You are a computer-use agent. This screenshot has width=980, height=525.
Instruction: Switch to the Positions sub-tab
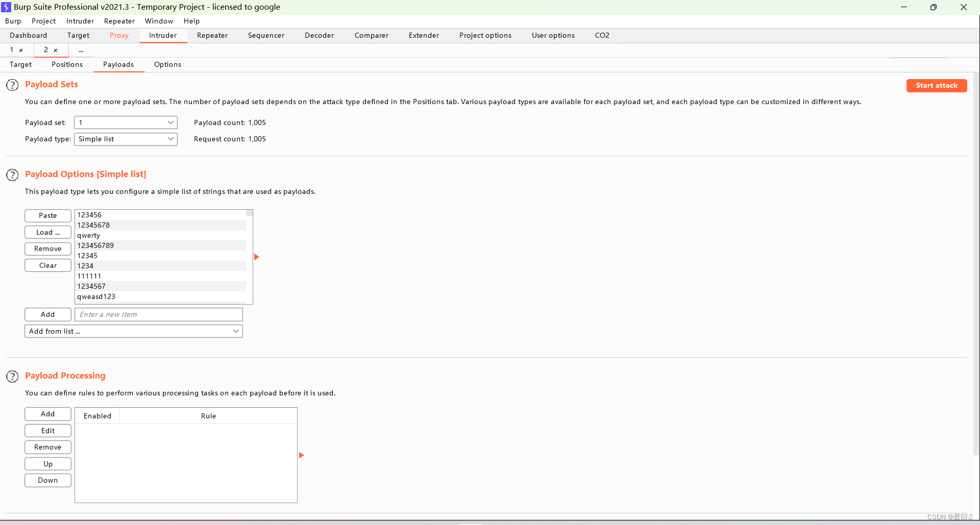(x=67, y=64)
